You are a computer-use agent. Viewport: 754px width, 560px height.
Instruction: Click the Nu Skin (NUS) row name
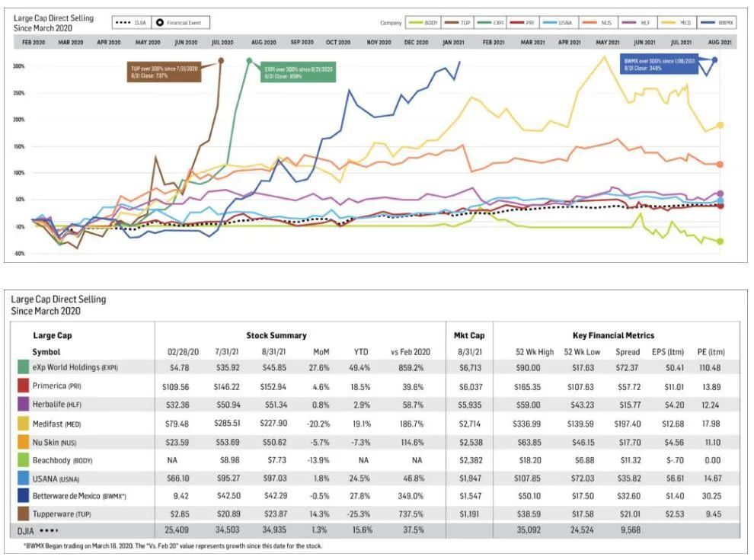point(54,442)
